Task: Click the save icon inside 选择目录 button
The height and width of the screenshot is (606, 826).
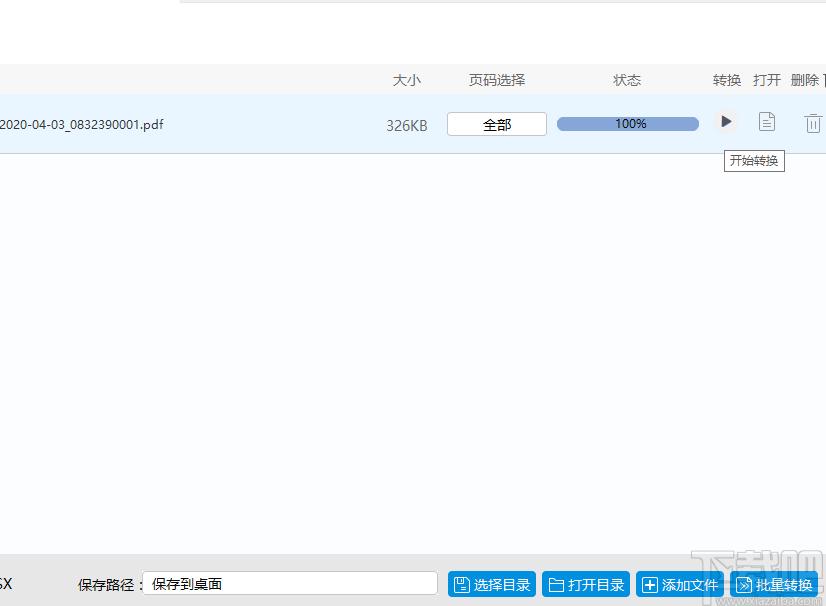Action: 460,585
